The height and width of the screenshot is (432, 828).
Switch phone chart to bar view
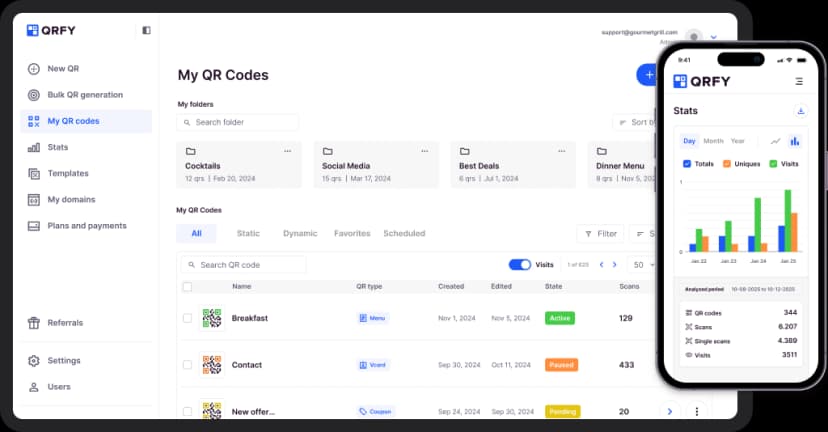[x=794, y=141]
